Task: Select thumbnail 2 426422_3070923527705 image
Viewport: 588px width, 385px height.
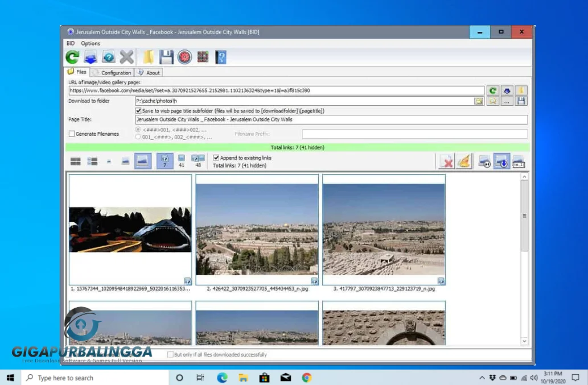Action: pyautogui.click(x=257, y=230)
